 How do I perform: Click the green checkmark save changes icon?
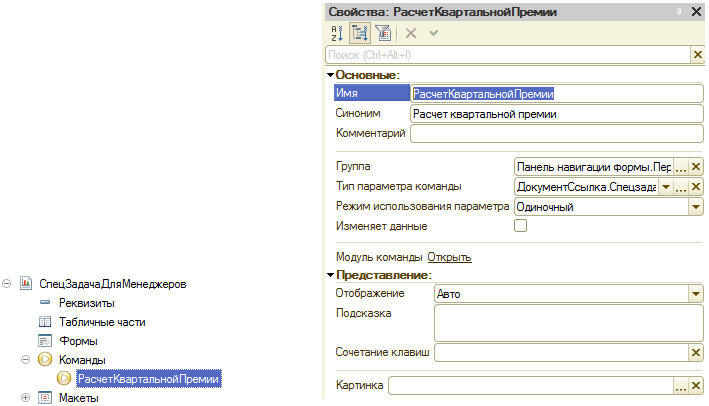(434, 34)
